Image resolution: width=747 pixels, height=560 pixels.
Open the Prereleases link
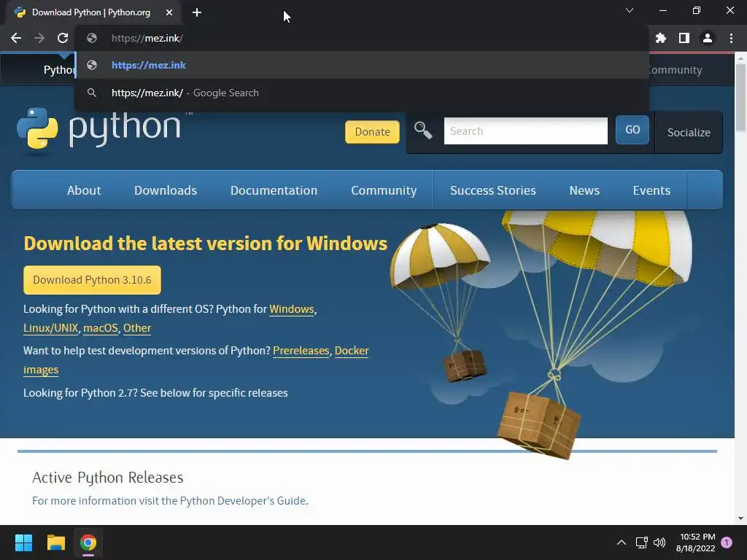tap(301, 351)
